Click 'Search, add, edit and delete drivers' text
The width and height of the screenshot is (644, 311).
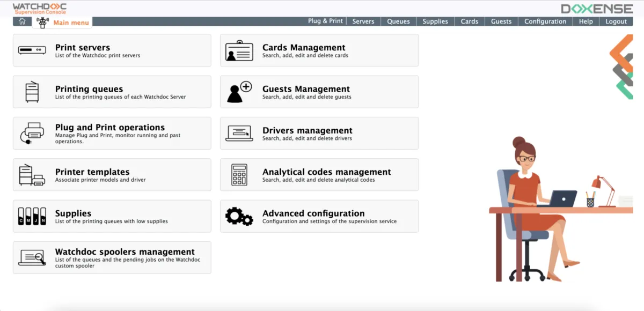pos(307,138)
